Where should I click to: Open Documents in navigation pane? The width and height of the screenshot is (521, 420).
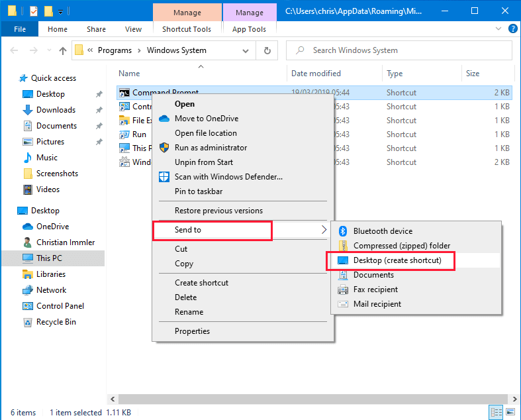(56, 126)
